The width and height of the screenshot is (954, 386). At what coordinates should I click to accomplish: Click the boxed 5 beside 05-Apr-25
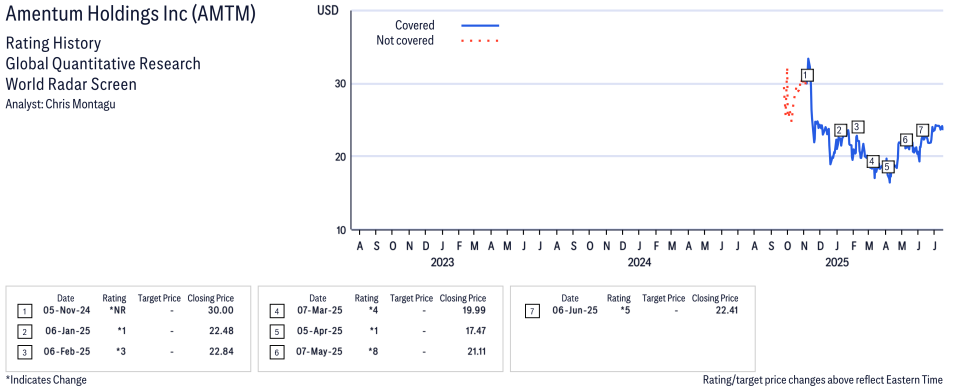tap(276, 332)
